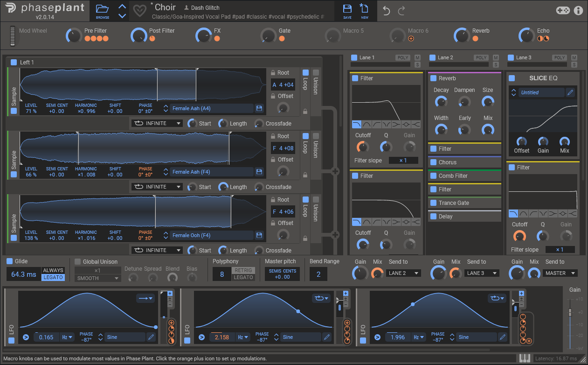Viewport: 588px width, 365px height.
Task: Click the gamepad icon in the header
Action: click(x=563, y=10)
